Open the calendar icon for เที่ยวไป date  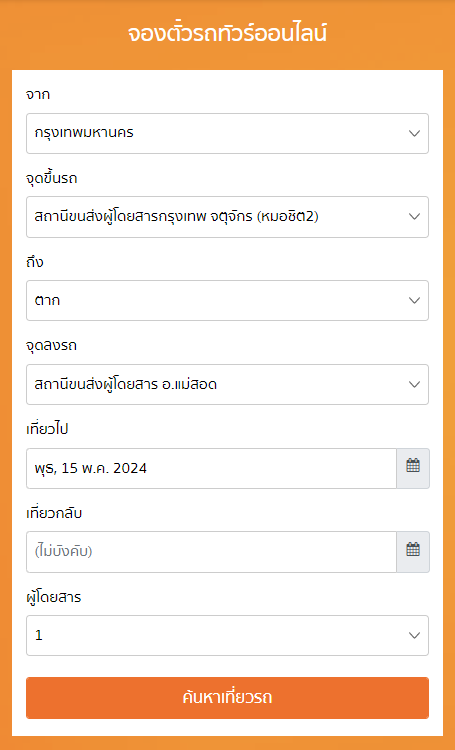click(x=413, y=468)
